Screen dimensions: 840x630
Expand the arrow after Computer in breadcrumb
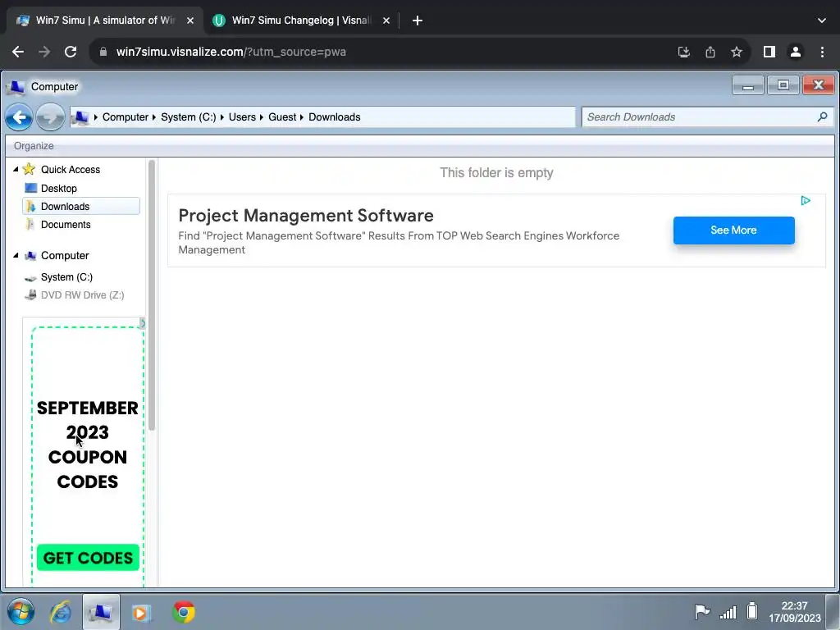click(154, 116)
